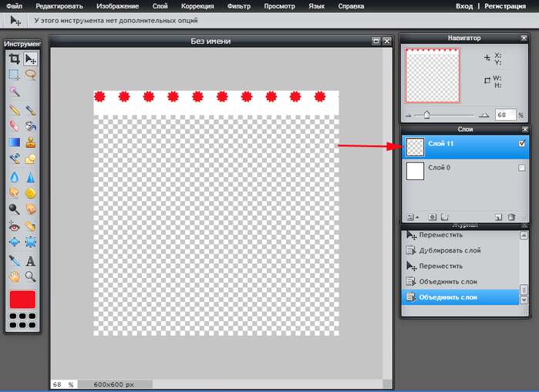Screen dimensions: 539x392
Task: Click the add new layer icon
Action: point(498,217)
